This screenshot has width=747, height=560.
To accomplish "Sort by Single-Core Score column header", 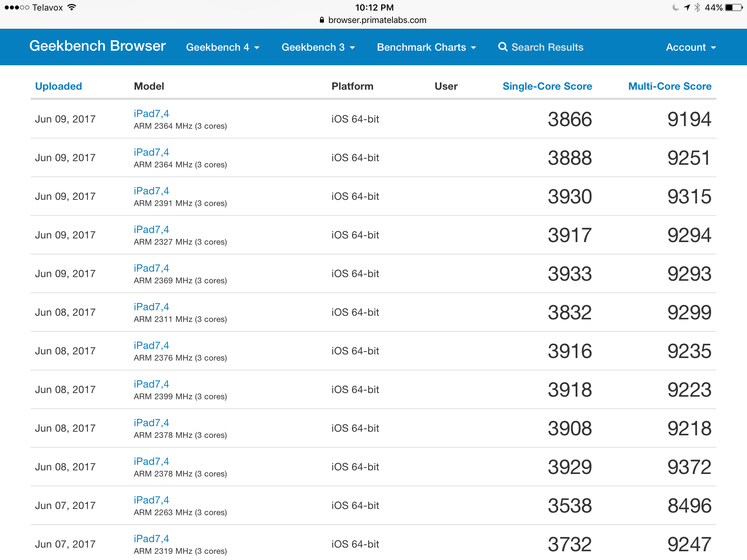I will click(x=547, y=86).
